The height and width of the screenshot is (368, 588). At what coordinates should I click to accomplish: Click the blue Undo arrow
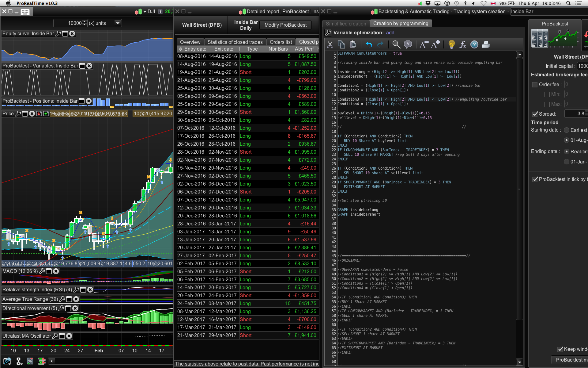click(x=369, y=45)
